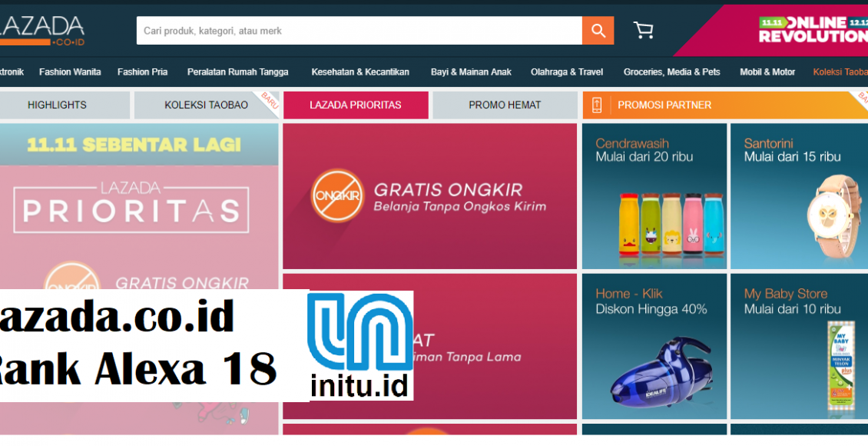The width and height of the screenshot is (868, 446).
Task: Click the Lazada Prioritas framed logo
Action: coord(131,207)
